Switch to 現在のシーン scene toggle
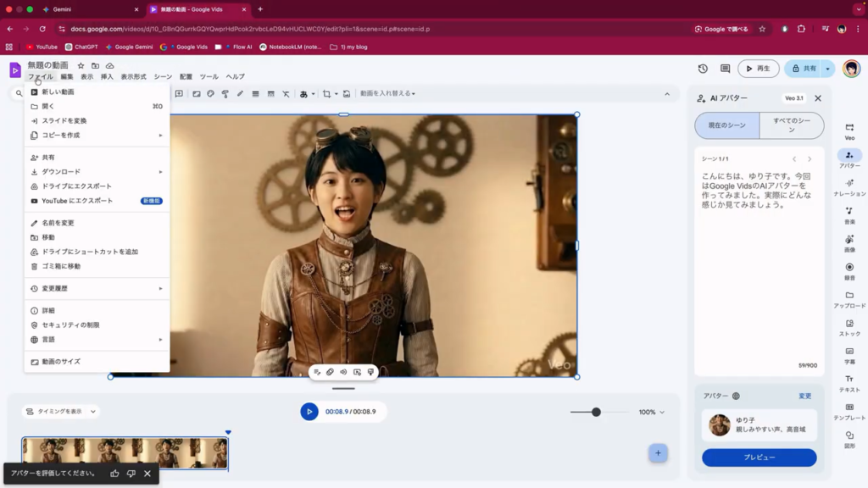868x488 pixels. click(x=726, y=125)
